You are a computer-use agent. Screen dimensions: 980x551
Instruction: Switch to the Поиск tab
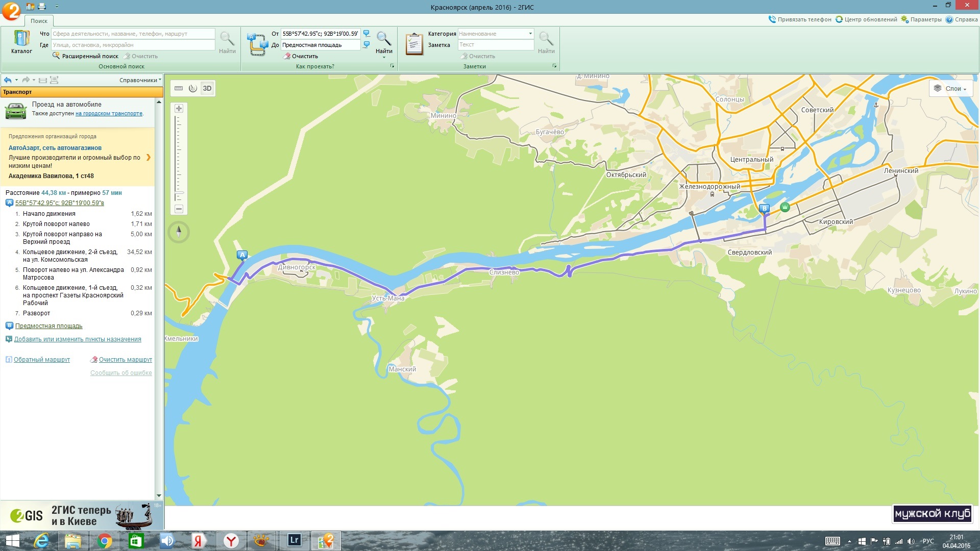pyautogui.click(x=39, y=21)
